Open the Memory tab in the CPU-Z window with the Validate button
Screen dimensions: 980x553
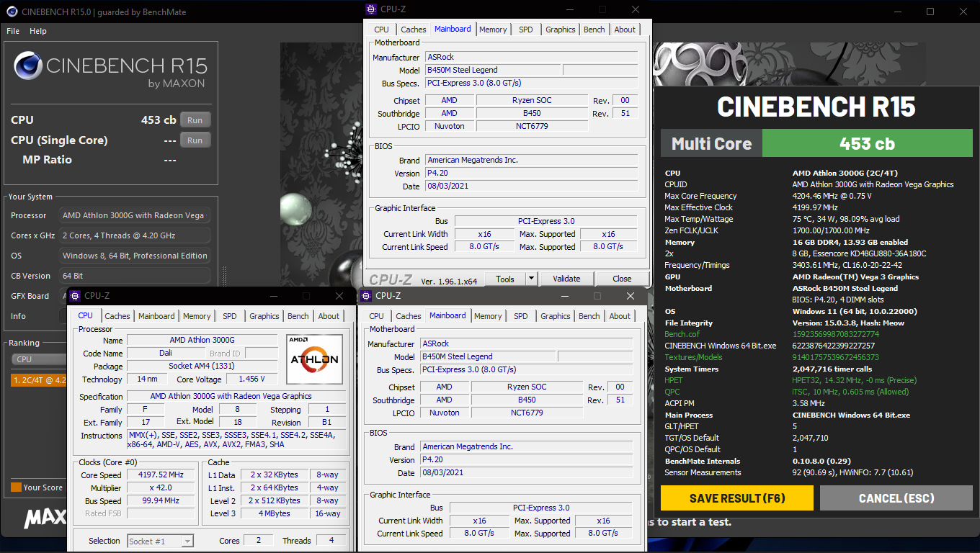pos(493,30)
